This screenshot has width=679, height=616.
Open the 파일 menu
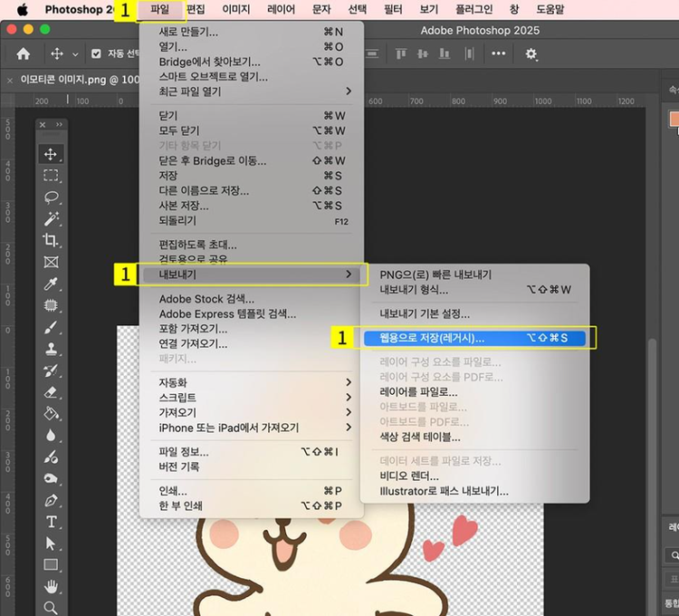click(159, 10)
